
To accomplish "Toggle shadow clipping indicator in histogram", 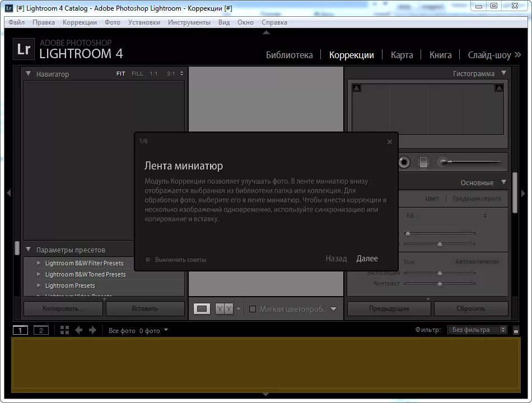I will coord(357,88).
